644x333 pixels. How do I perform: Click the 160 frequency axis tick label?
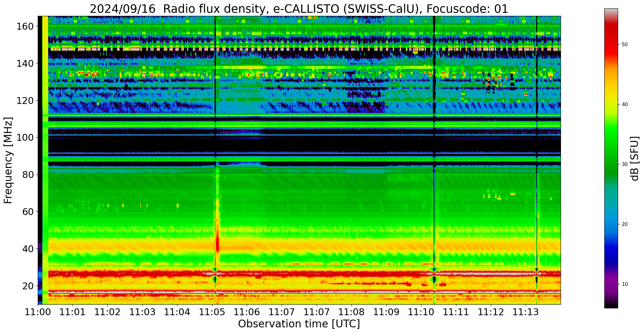(25, 27)
